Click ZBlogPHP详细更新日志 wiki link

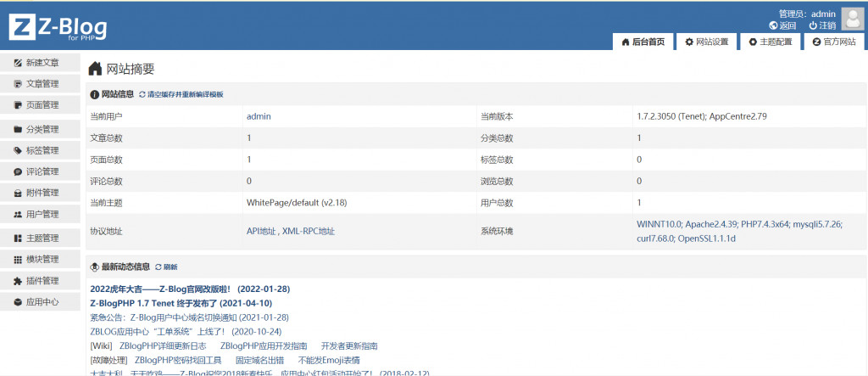(163, 346)
